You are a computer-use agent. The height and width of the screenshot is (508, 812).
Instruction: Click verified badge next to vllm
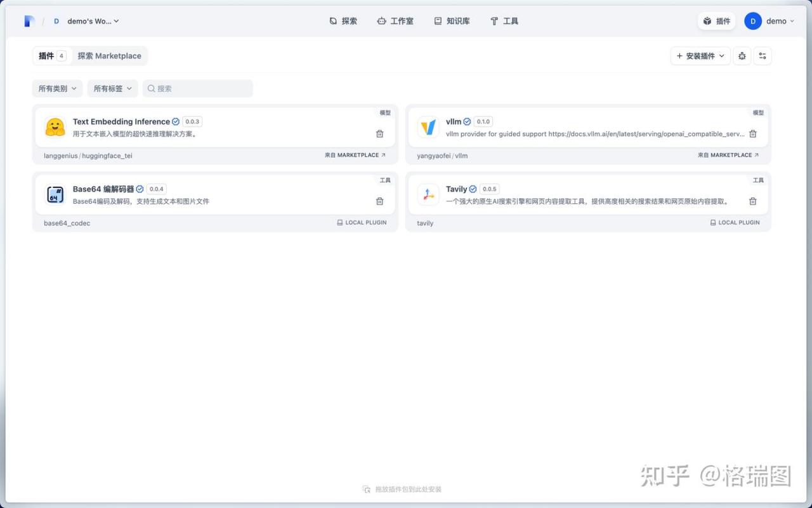tap(467, 121)
